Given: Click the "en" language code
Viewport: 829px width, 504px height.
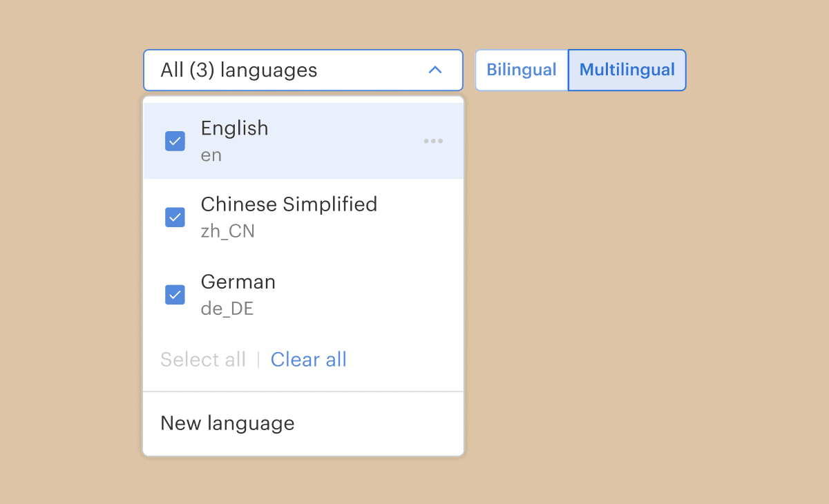Looking at the screenshot, I should click(211, 155).
